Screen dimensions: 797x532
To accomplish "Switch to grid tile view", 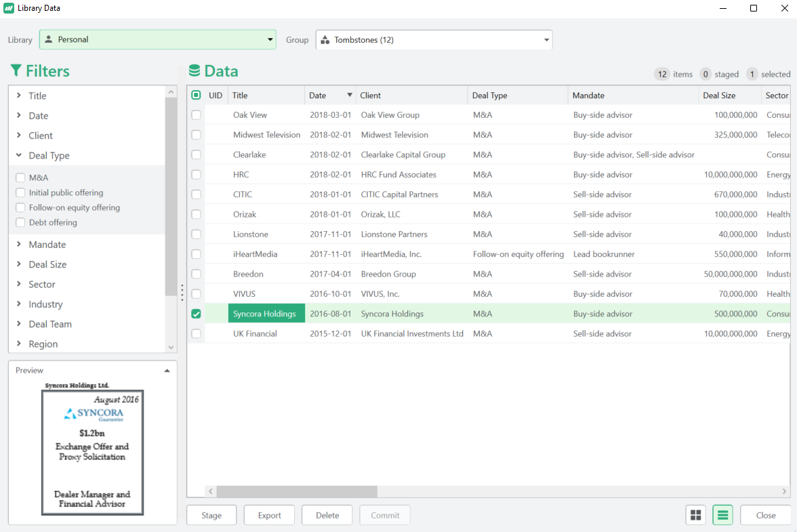I will [695, 515].
